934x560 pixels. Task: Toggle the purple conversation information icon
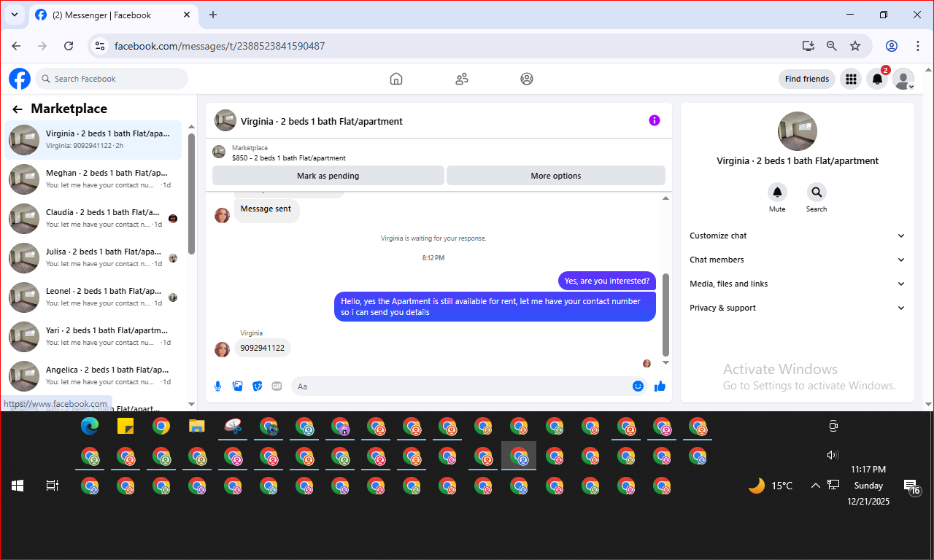point(655,120)
